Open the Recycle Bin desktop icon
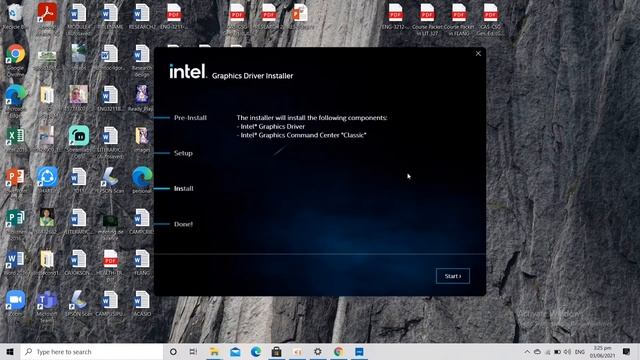 pos(15,16)
